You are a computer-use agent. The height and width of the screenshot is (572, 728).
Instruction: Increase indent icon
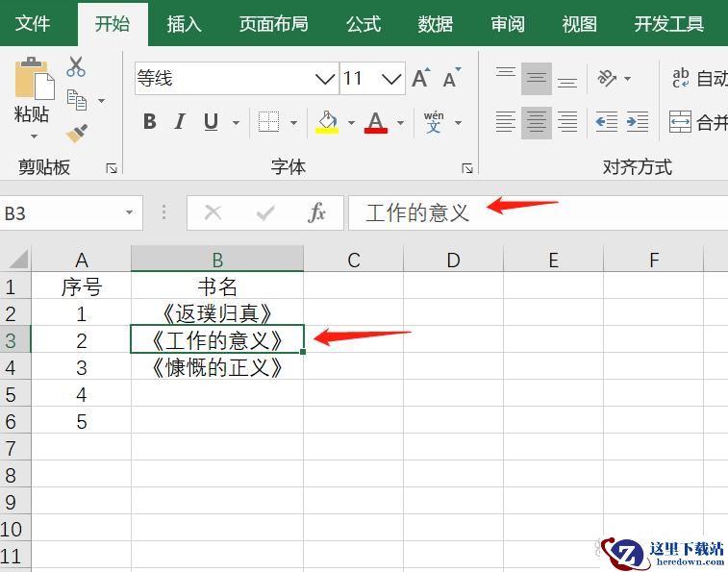click(x=638, y=122)
